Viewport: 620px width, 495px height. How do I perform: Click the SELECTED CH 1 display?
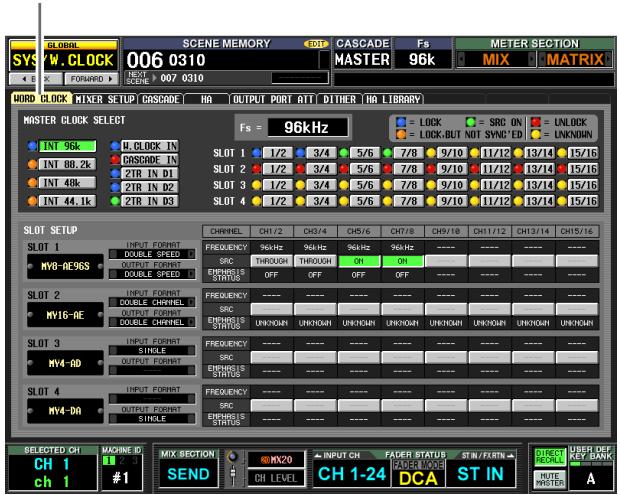[52, 472]
